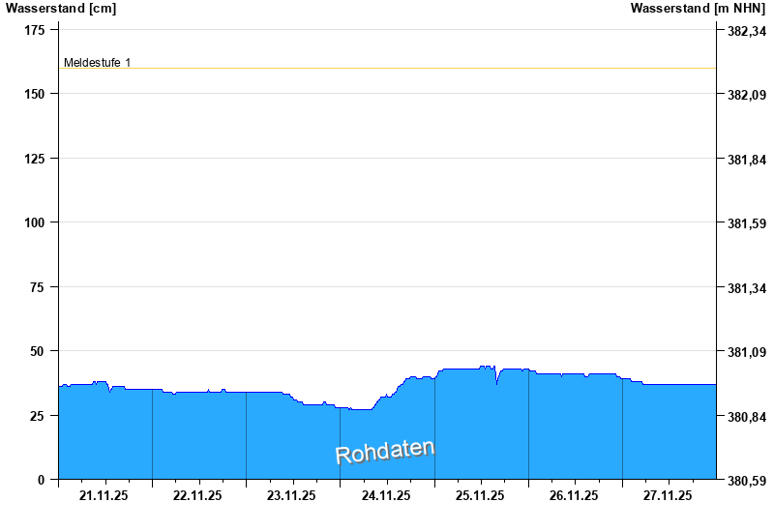Image resolution: width=774 pixels, height=532 pixels.
Task: Click the left axis value 25
Action: (x=37, y=416)
